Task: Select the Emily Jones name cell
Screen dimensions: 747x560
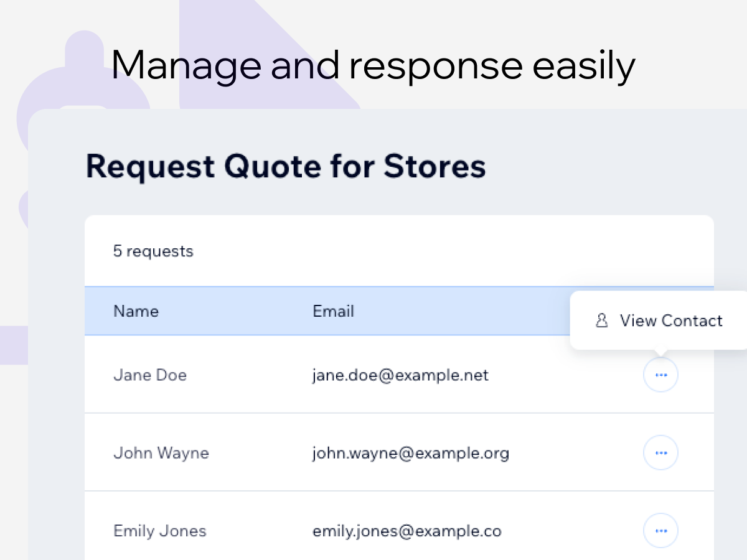Action: tap(160, 531)
